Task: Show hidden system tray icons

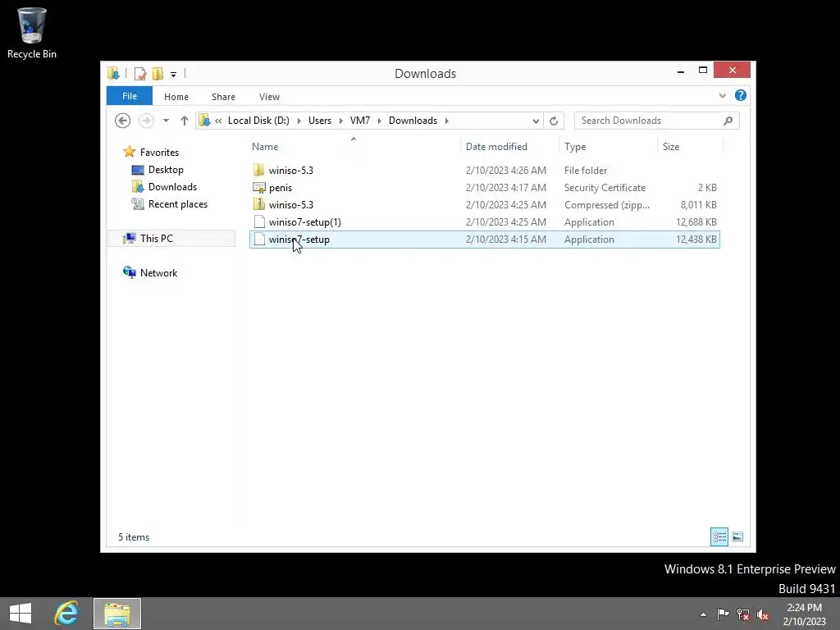Action: pyautogui.click(x=703, y=614)
